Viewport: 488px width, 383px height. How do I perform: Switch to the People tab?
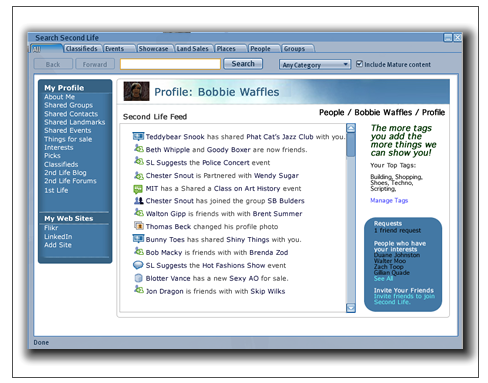coord(263,49)
